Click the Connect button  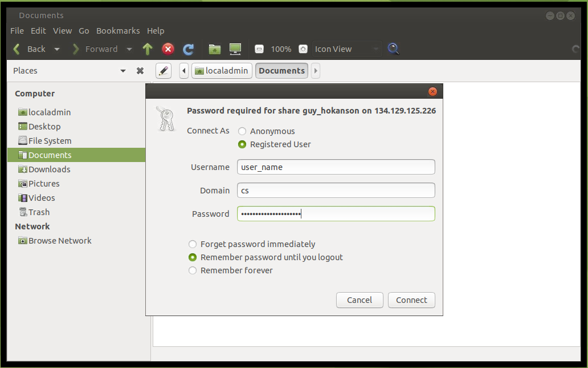(411, 300)
